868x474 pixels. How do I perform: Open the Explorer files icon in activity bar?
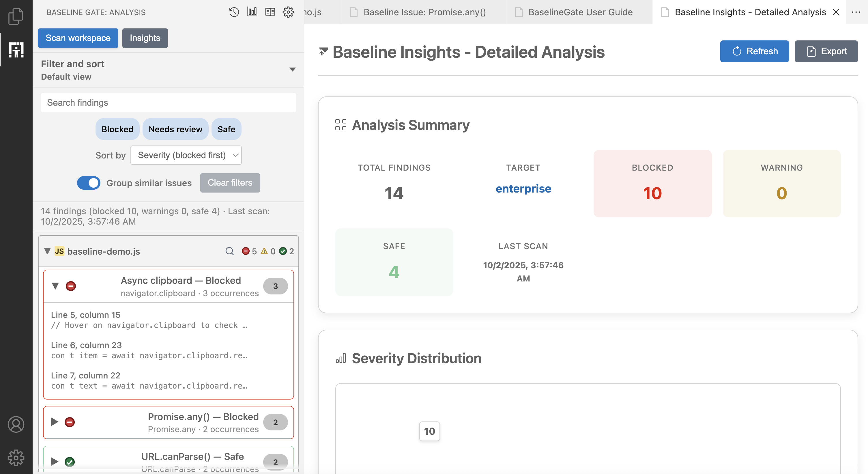coord(16,16)
